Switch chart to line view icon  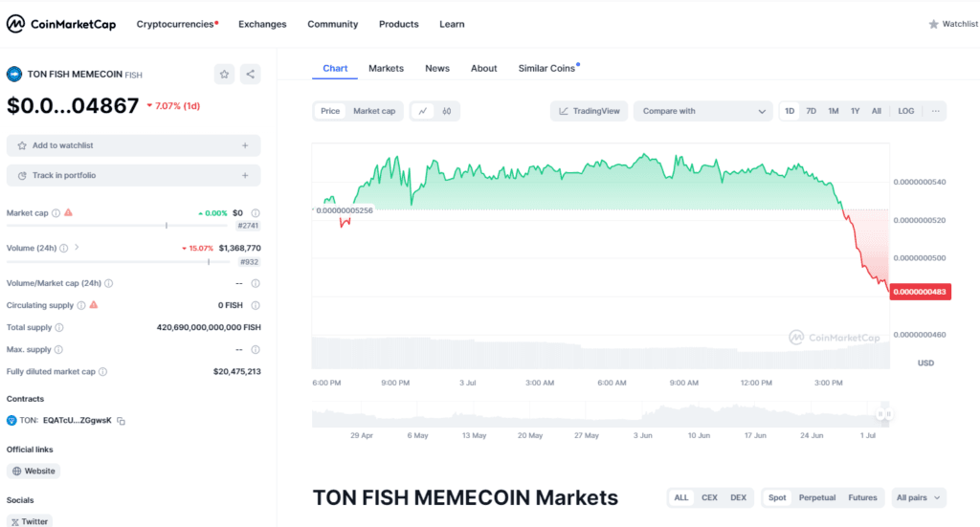423,111
